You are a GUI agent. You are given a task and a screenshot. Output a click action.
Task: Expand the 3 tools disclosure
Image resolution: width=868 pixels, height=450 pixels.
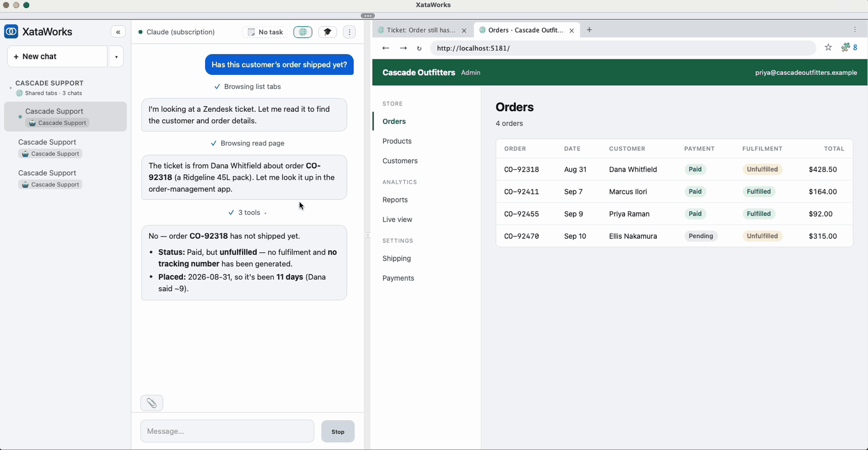click(x=247, y=213)
